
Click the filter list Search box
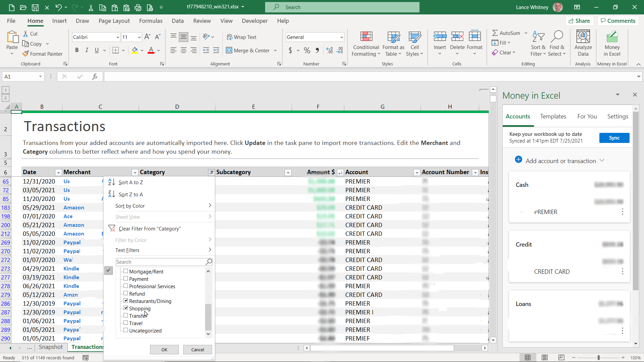point(164,262)
